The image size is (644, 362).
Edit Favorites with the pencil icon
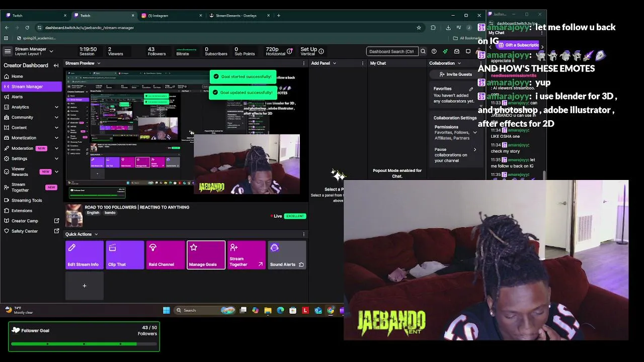(x=471, y=89)
